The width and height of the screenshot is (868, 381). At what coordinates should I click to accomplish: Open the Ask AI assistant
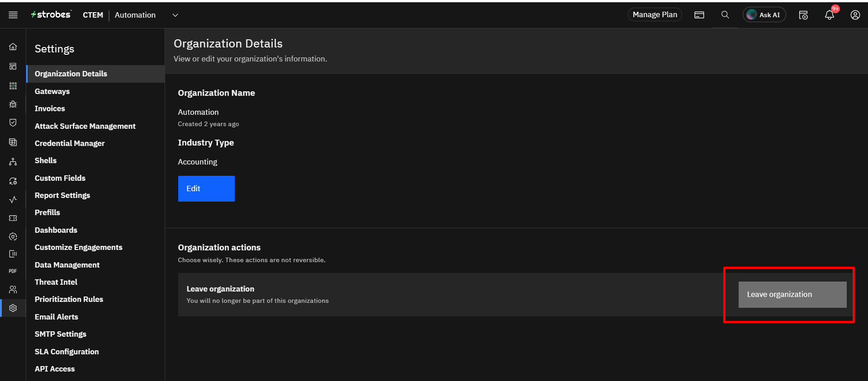(x=764, y=15)
